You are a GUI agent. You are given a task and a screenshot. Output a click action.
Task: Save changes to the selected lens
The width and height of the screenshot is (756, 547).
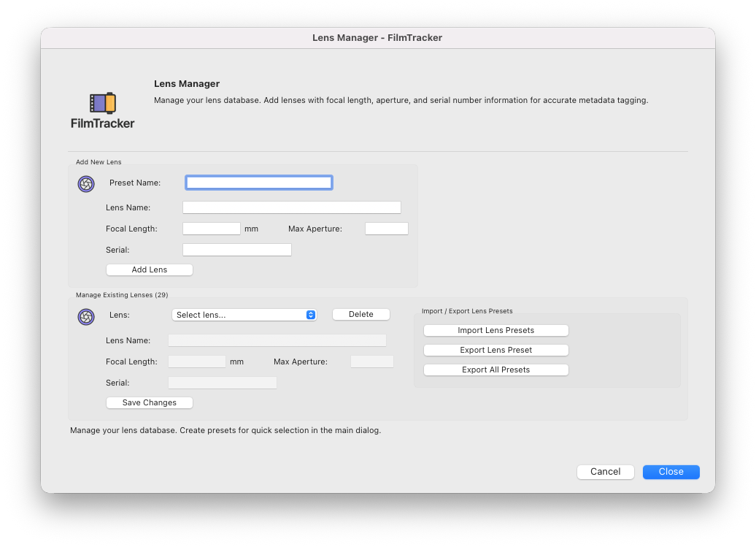coord(149,402)
